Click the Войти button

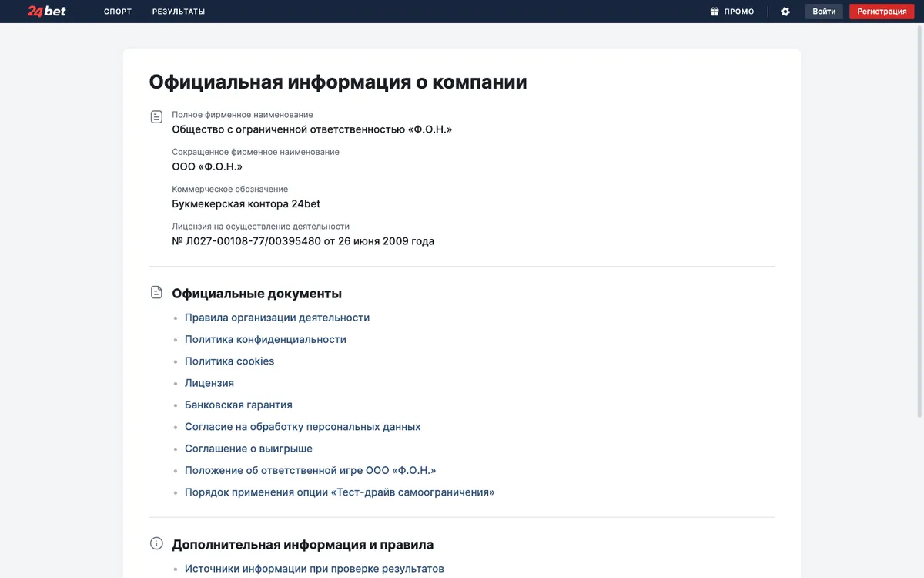(824, 12)
